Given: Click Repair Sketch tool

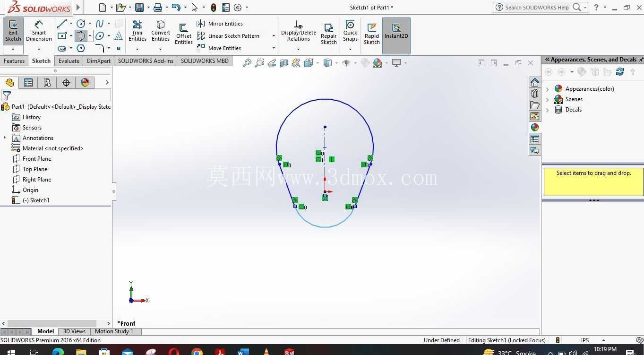Looking at the screenshot, I should [x=328, y=33].
